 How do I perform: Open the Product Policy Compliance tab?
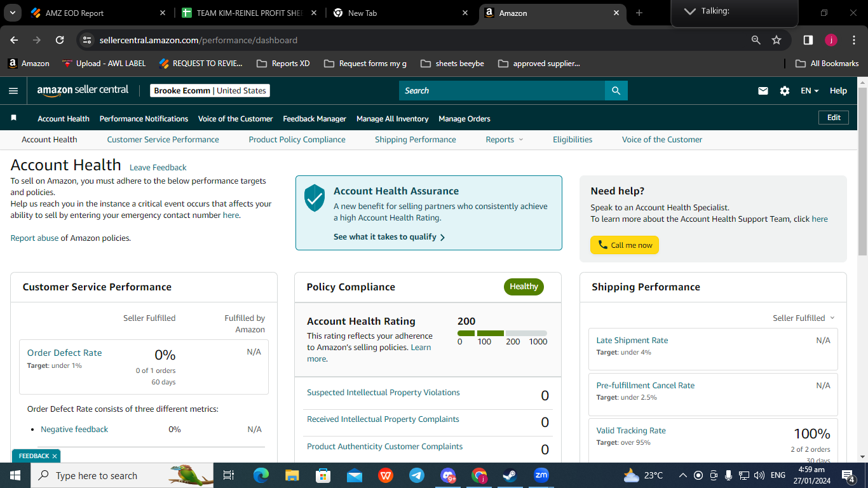[297, 140]
